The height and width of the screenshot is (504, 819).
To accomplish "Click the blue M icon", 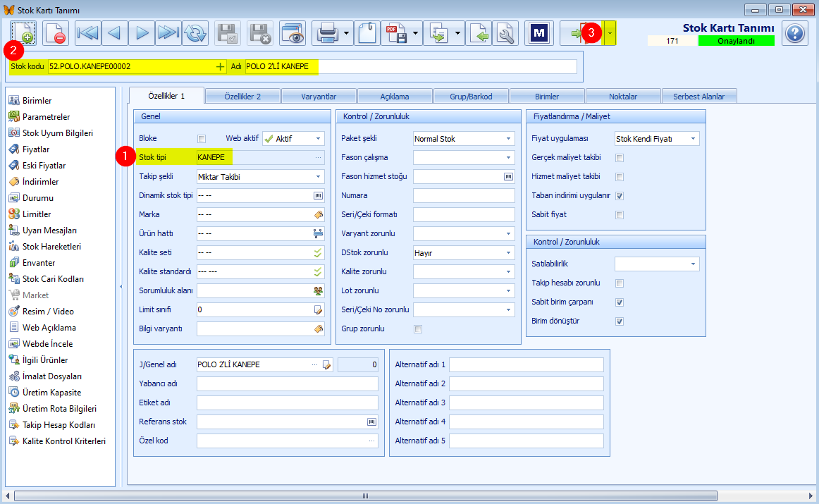I will tap(538, 33).
